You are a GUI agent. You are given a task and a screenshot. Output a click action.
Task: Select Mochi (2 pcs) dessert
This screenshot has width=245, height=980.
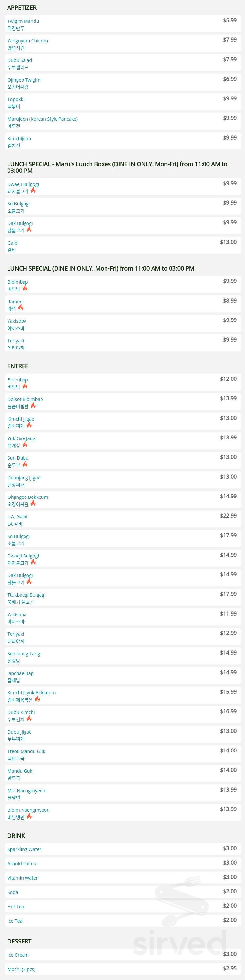pyautogui.click(x=123, y=969)
